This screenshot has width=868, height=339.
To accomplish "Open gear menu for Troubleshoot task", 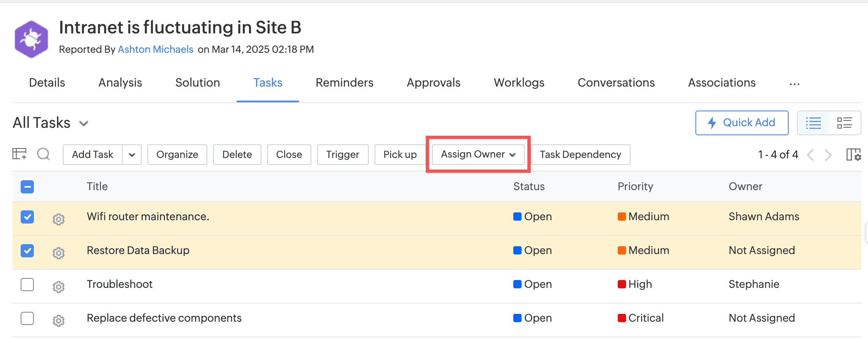I will coord(59,286).
